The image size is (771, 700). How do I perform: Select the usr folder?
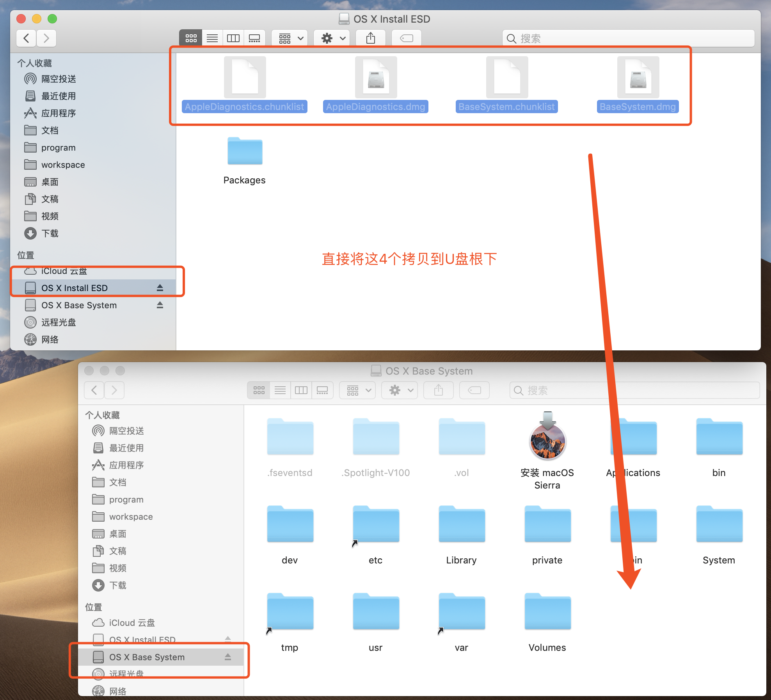tap(376, 623)
